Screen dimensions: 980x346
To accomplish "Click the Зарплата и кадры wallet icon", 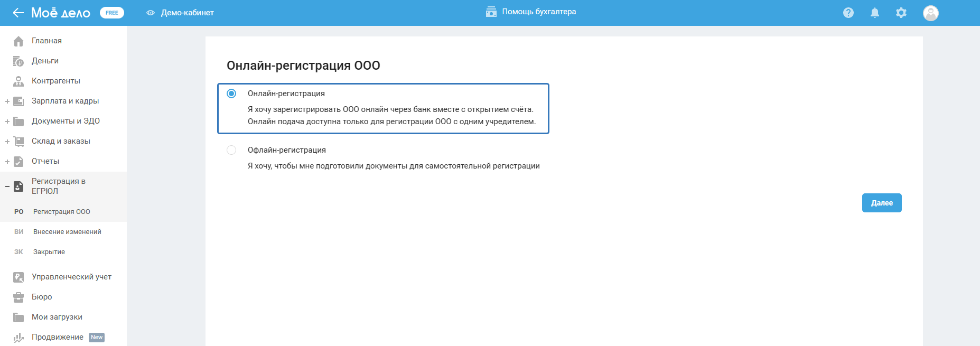I will point(18,101).
